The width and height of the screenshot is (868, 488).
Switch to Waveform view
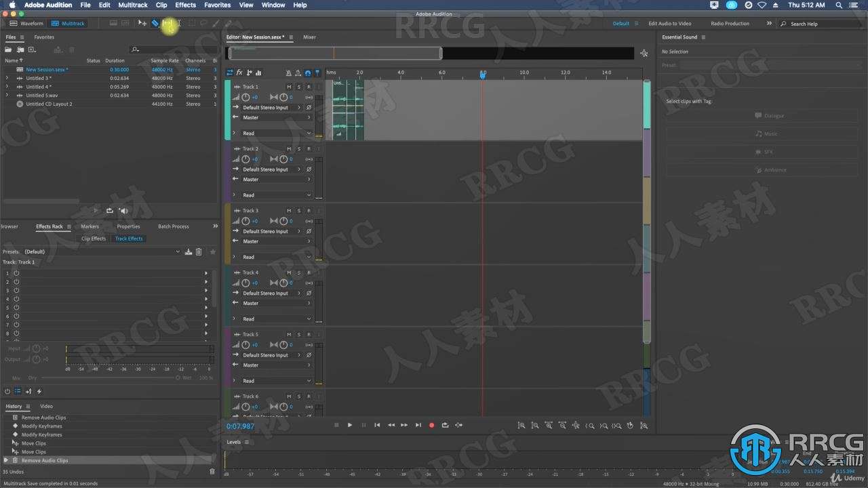[x=26, y=23]
